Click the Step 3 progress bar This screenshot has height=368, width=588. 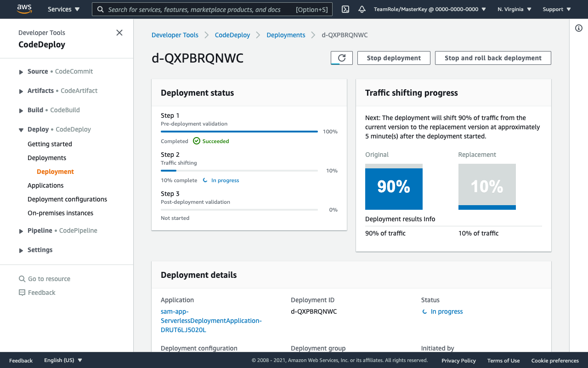(239, 210)
